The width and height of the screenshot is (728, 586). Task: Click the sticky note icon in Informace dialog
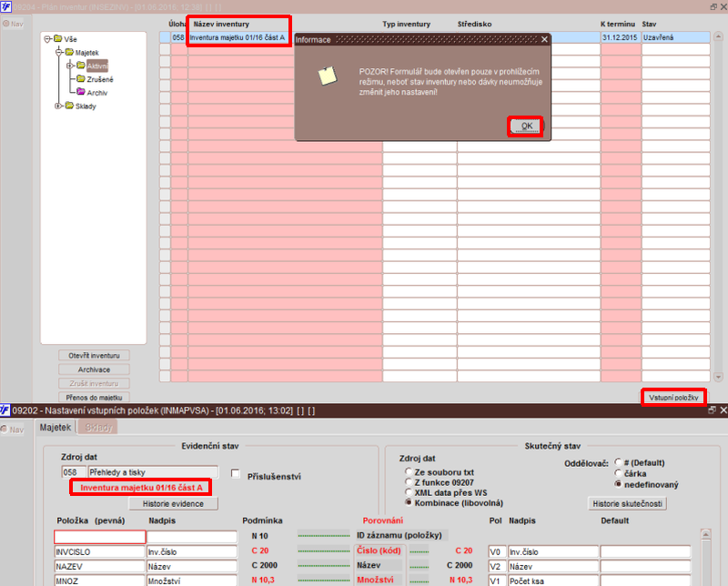click(x=328, y=76)
